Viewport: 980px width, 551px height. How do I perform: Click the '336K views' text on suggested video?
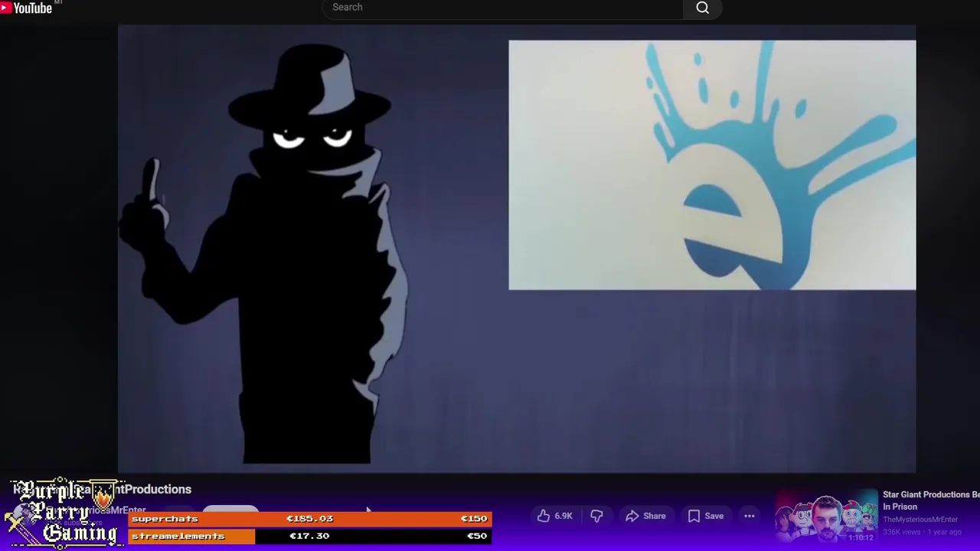click(x=900, y=532)
